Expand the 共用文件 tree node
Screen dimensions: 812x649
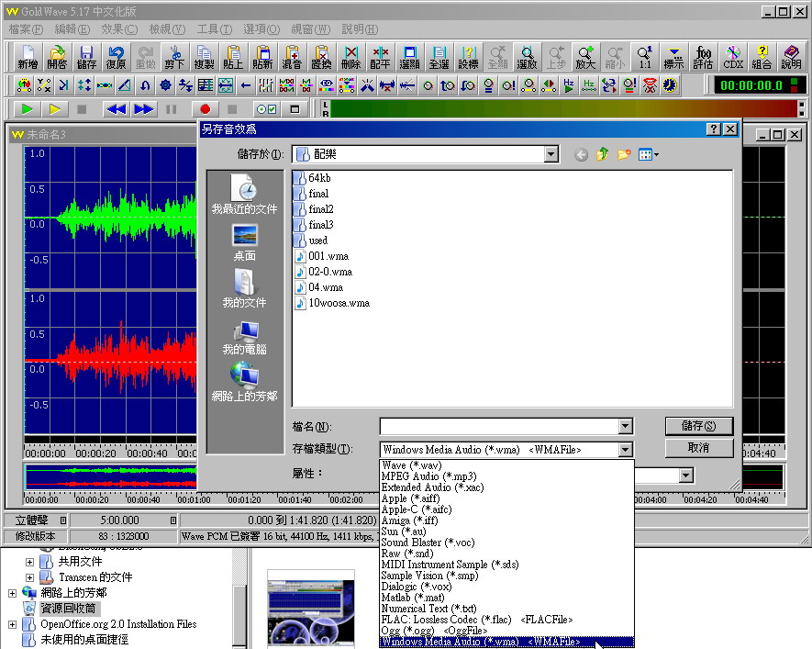tap(29, 562)
